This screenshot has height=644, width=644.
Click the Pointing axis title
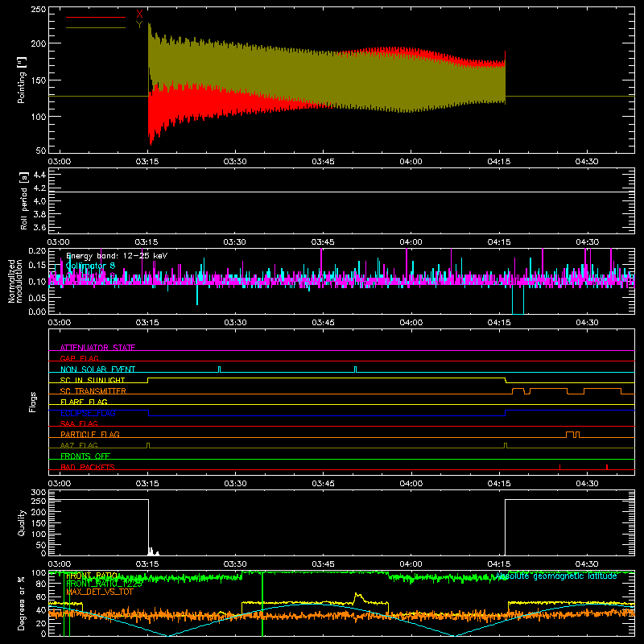[x=22, y=80]
